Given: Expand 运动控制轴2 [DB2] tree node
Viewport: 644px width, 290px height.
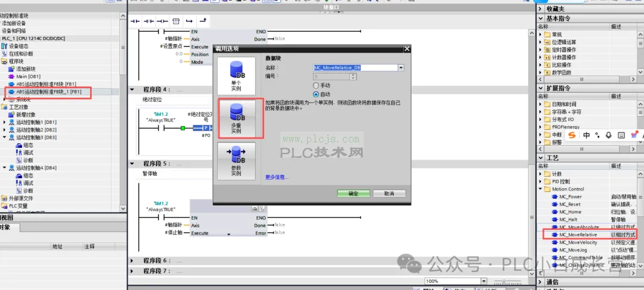Looking at the screenshot, I should 5,130.
